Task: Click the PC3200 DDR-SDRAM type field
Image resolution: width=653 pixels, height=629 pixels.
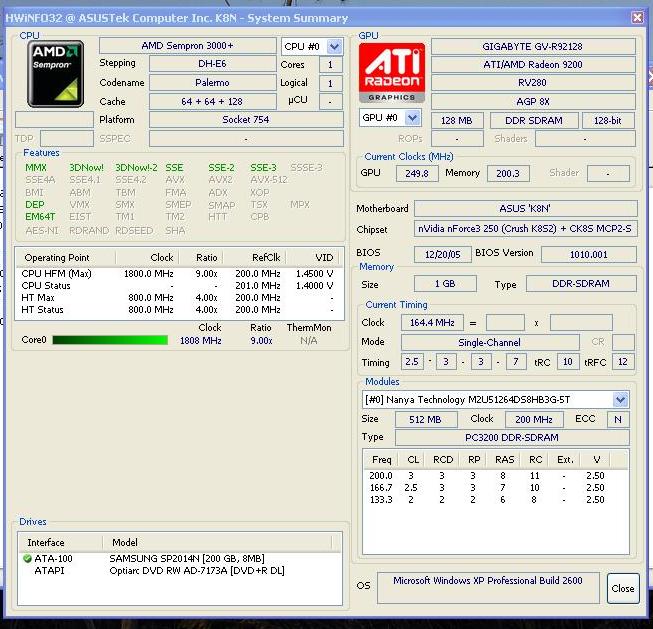Action: click(512, 437)
